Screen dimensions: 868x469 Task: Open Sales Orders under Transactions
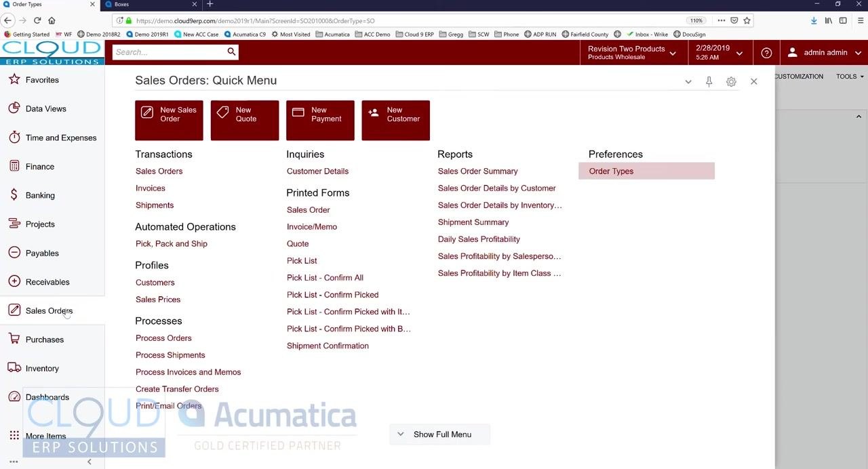(x=159, y=171)
